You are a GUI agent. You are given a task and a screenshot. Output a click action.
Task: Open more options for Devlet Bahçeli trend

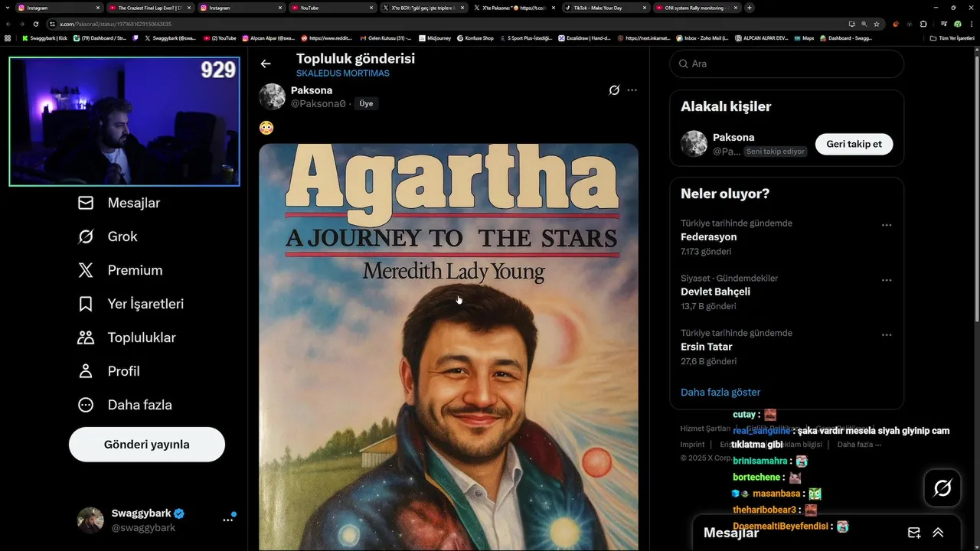887,280
